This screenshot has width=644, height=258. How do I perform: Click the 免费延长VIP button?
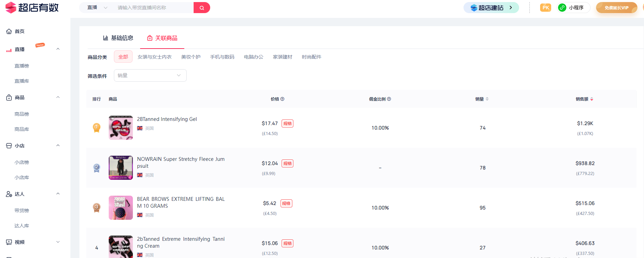[616, 8]
